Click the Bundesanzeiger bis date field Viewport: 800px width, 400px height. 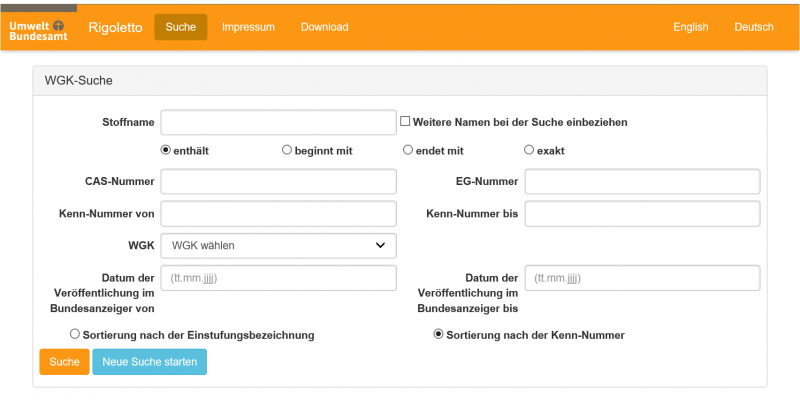(x=642, y=278)
